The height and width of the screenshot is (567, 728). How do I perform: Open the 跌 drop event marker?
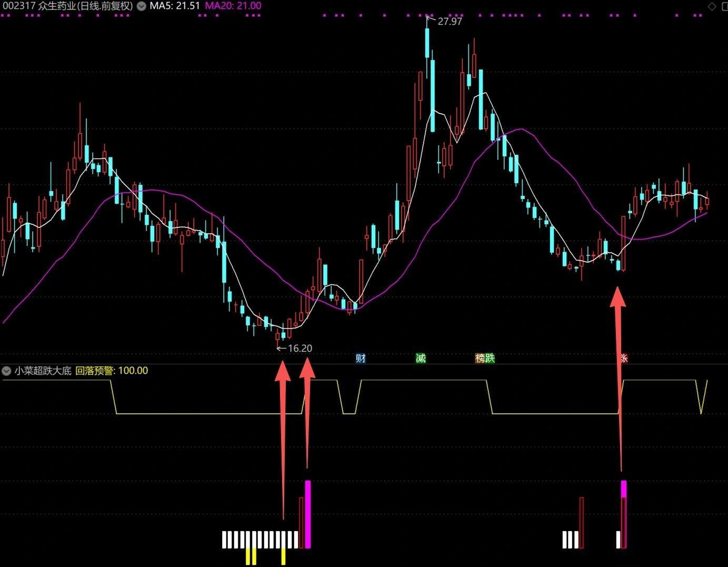pos(490,359)
